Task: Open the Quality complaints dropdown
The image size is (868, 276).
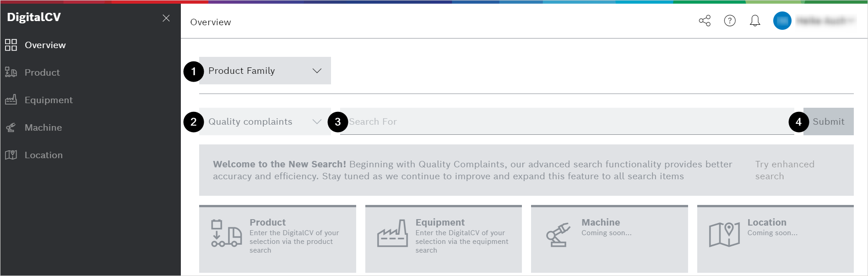Action: (265, 121)
